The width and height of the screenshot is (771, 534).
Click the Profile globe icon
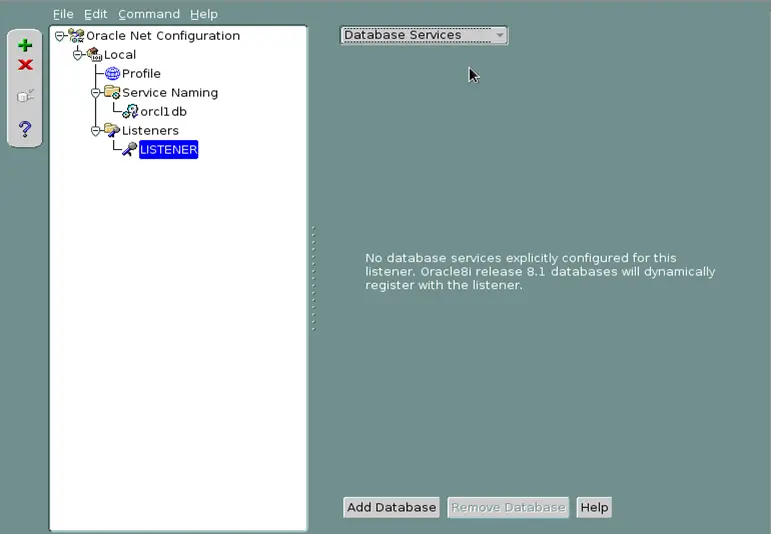click(x=113, y=74)
